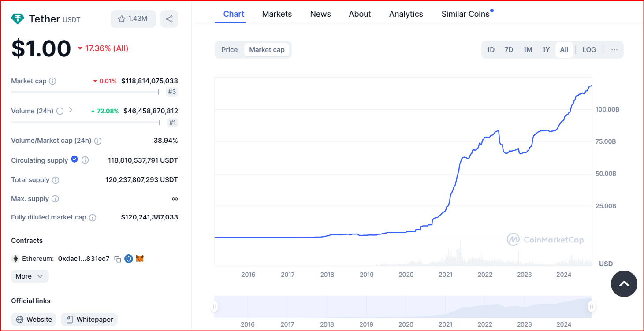The height and width of the screenshot is (331, 644).
Task: Click the 120,237,807,293 USDT total supply value
Action: pos(141,180)
